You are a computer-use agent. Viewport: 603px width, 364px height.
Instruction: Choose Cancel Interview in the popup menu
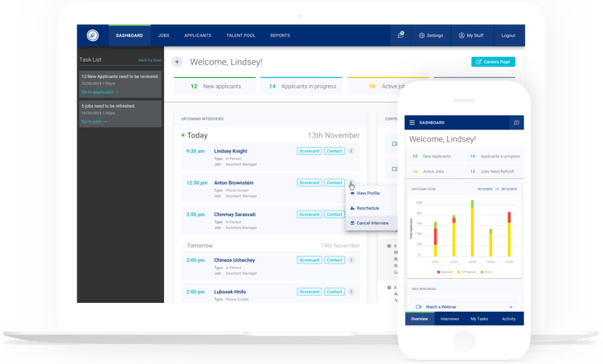[x=371, y=223]
